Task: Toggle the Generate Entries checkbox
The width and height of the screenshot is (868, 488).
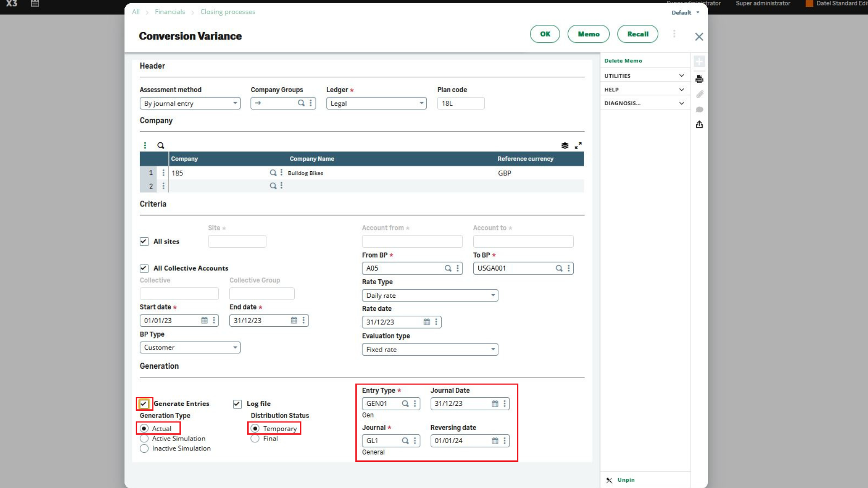Action: (144, 404)
